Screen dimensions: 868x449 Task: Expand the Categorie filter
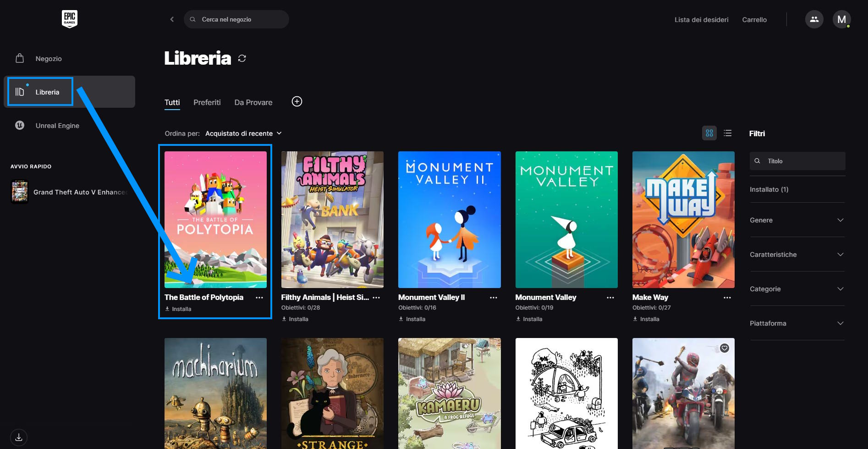(797, 289)
